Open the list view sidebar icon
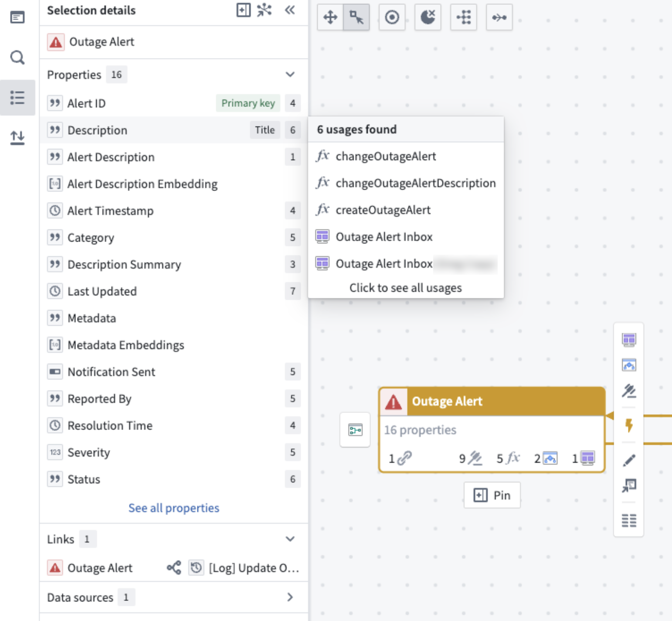The image size is (672, 621). 17,97
